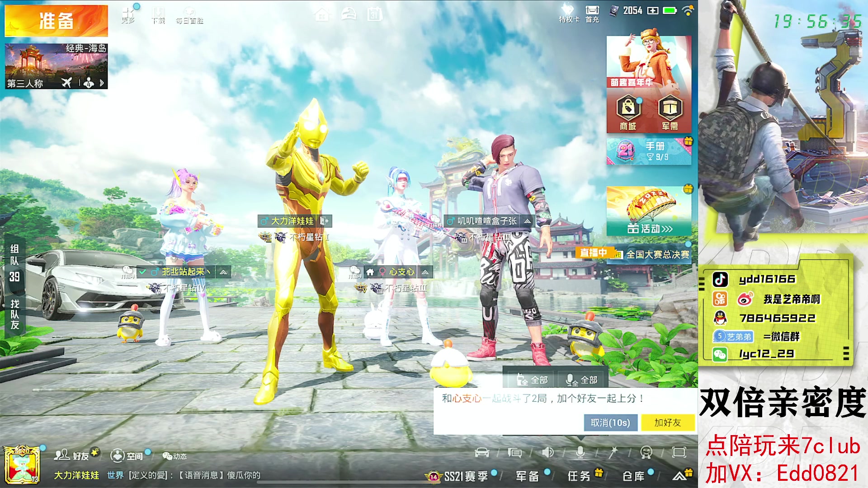Tap the plus icon next to 2054
Screen dimensions: 868x488
point(652,10)
